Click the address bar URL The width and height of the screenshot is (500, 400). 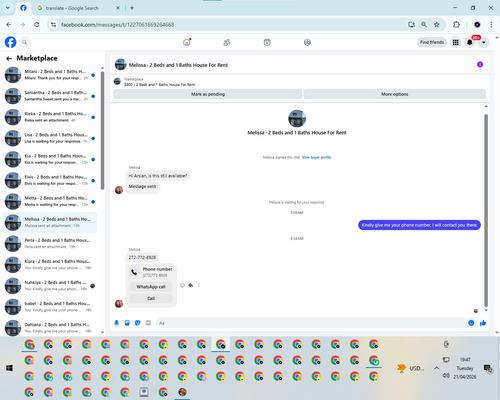tap(117, 25)
